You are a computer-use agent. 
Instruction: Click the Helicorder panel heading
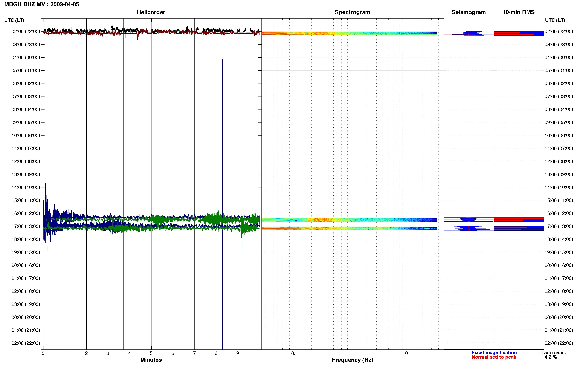coord(151,12)
